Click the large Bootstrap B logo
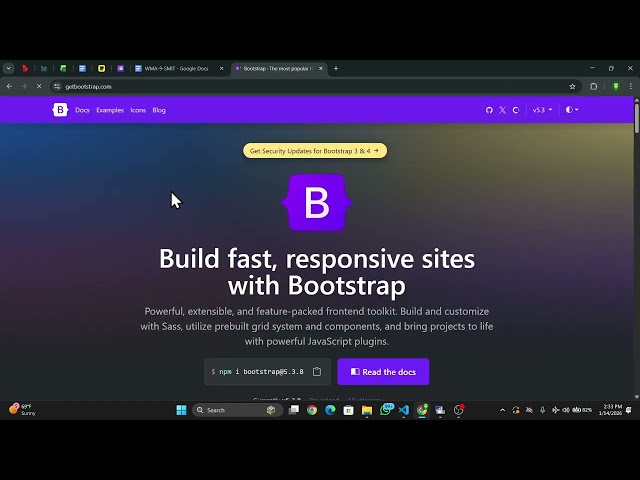 coord(317,202)
